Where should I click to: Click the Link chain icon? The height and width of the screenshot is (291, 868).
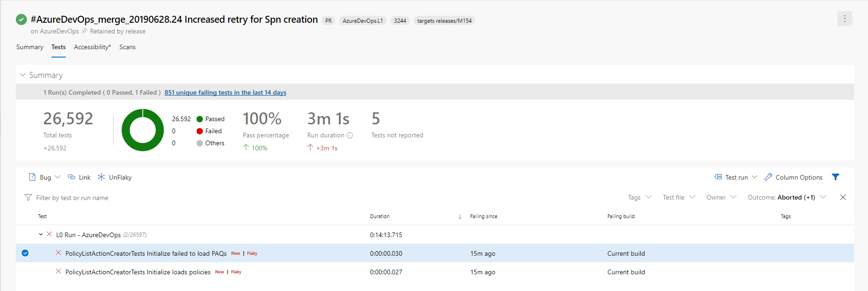(71, 177)
